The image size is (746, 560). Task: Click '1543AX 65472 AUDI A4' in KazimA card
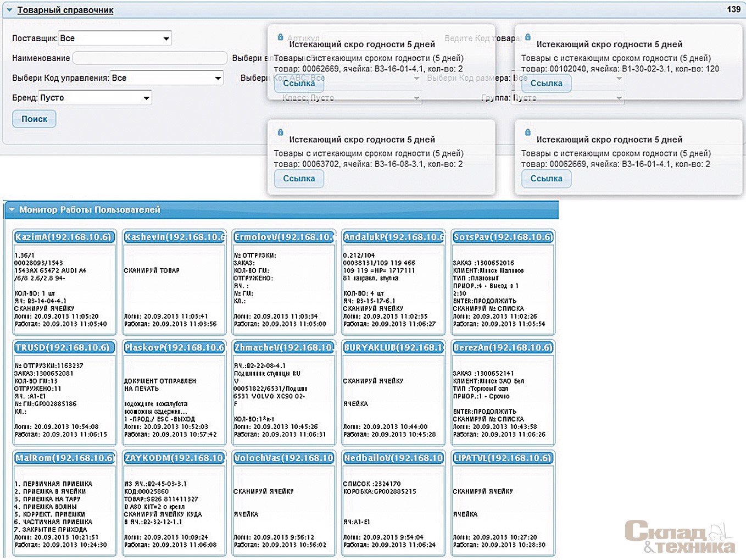[50, 271]
